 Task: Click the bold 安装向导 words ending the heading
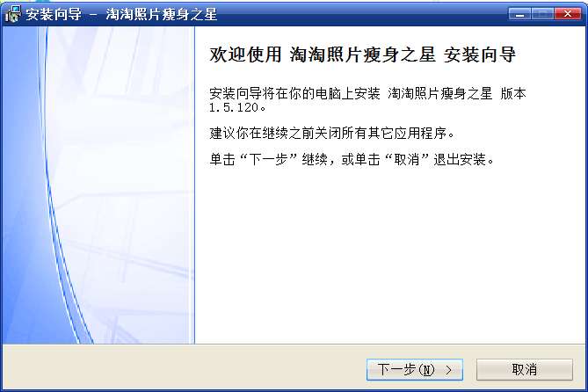coord(480,54)
